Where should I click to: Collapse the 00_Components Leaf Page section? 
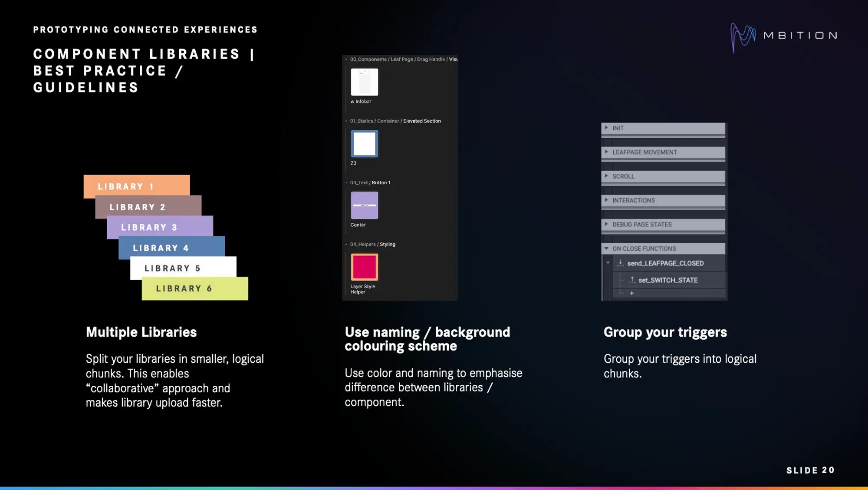(x=346, y=60)
